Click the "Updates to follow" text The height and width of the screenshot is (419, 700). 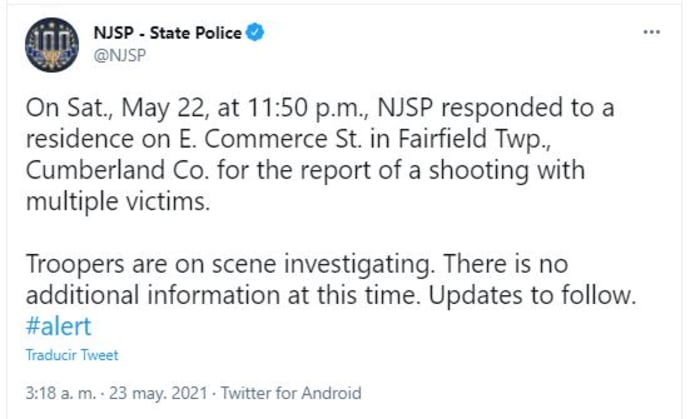(549, 297)
